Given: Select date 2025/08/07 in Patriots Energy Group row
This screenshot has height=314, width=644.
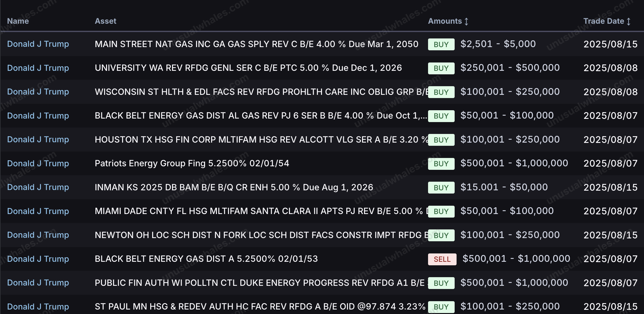Looking at the screenshot, I should [x=610, y=163].
